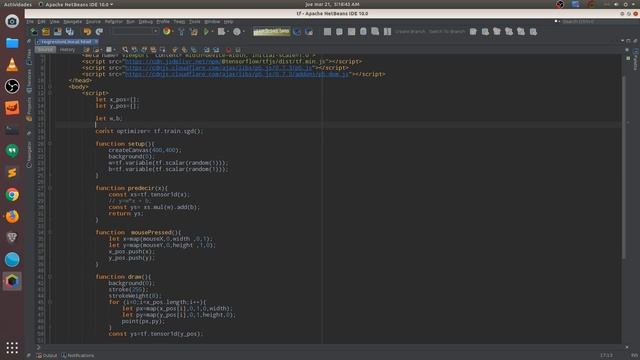
Task: Click Find Selection magnifier in editor toolbar
Action: point(125,50)
